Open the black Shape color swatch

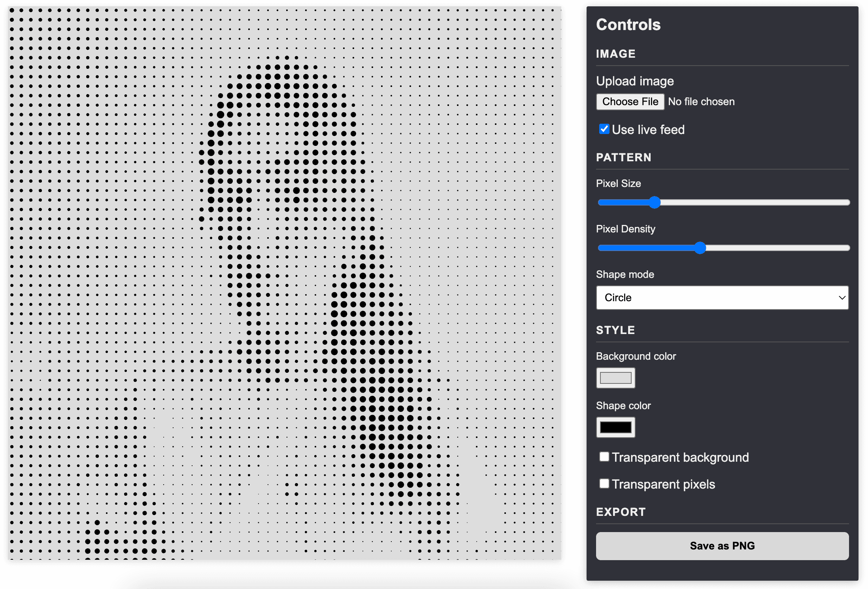[x=615, y=427]
